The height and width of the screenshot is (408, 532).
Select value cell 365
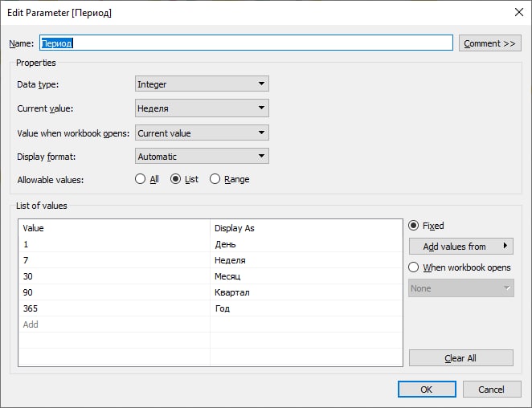click(115, 308)
